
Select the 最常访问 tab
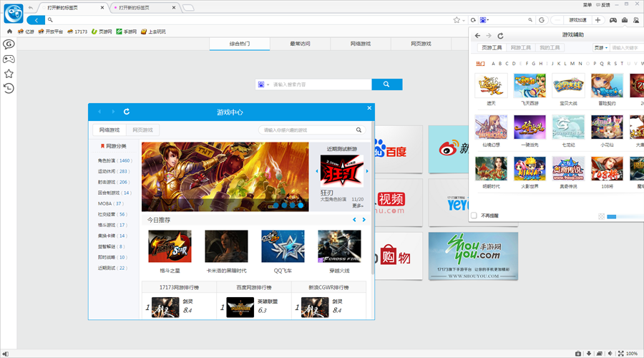point(300,44)
